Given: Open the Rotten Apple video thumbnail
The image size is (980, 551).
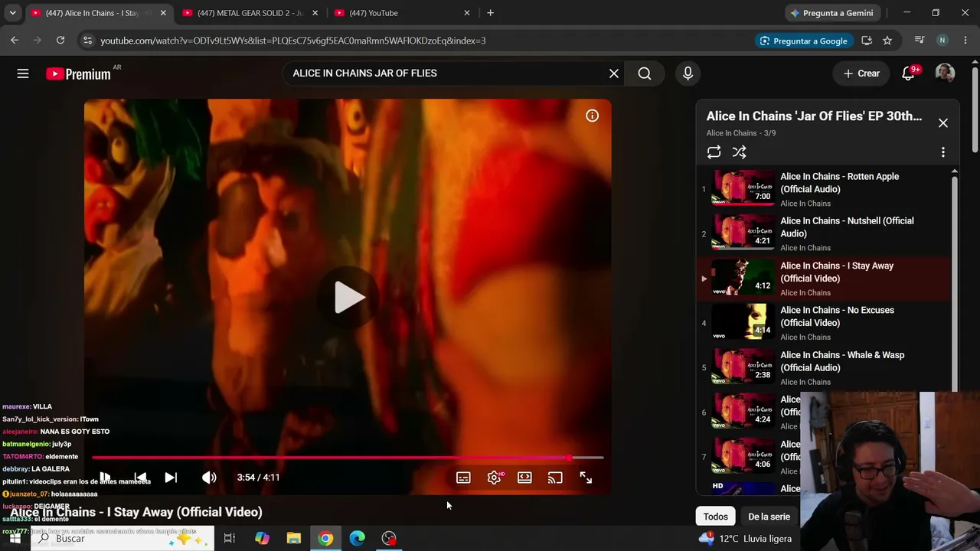Looking at the screenshot, I should [x=743, y=188].
